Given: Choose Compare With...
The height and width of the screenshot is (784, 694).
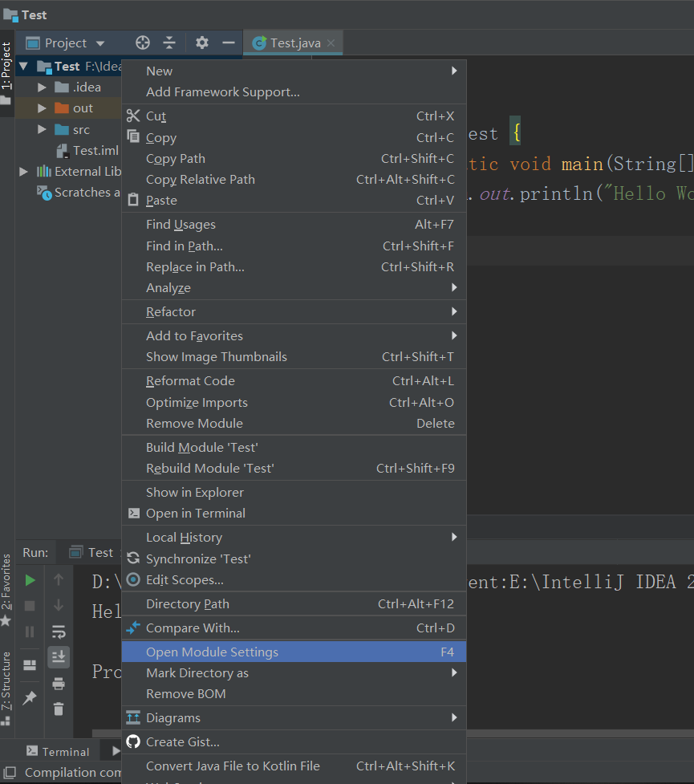Looking at the screenshot, I should point(294,628).
